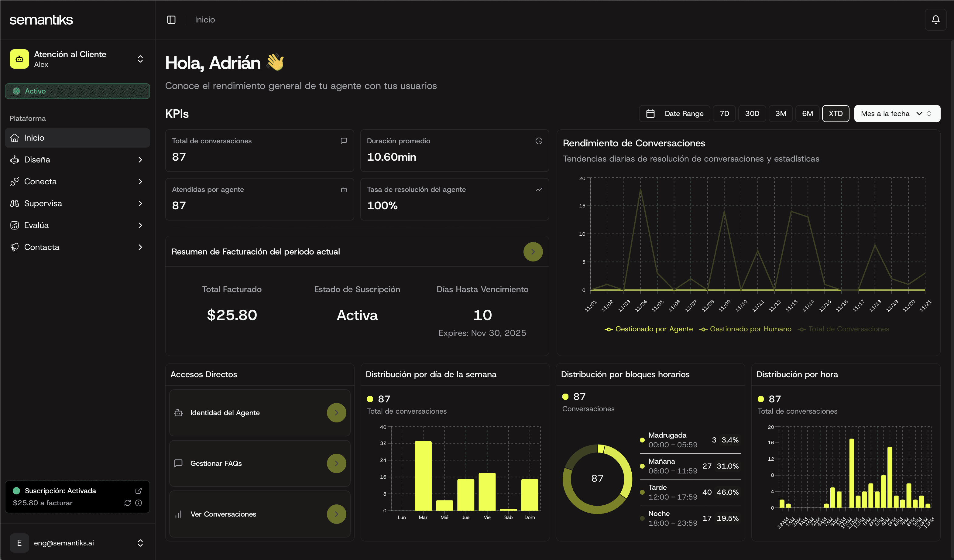Click the Suscripción: Activada card
The image size is (954, 560).
point(77,497)
